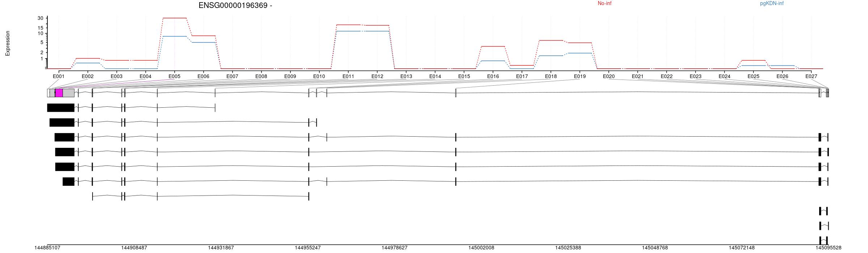
Task: Click exon label E001
Action: (x=59, y=76)
